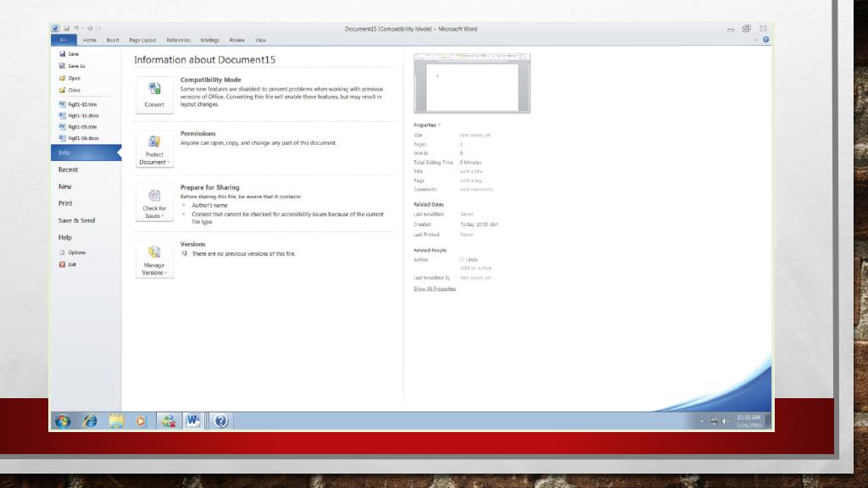Choose the Open command in backstage
This screenshot has width=868, height=488.
[70, 78]
